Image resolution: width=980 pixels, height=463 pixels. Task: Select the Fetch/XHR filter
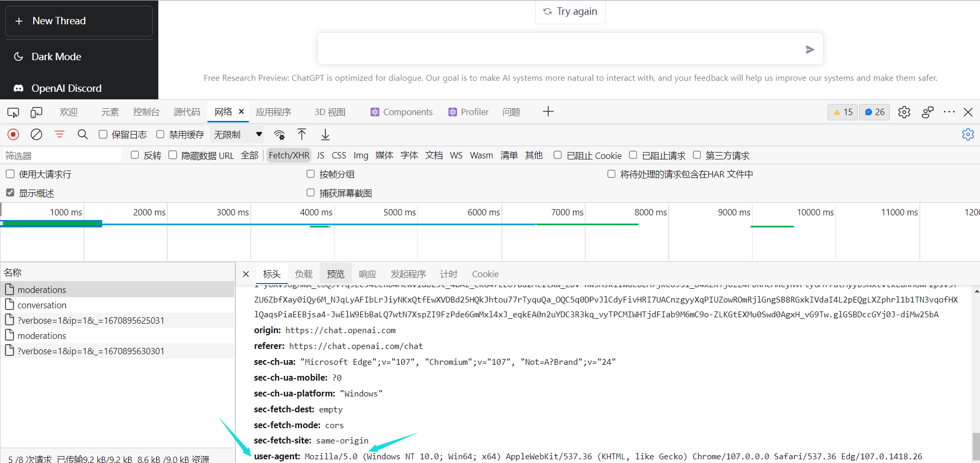pos(289,155)
